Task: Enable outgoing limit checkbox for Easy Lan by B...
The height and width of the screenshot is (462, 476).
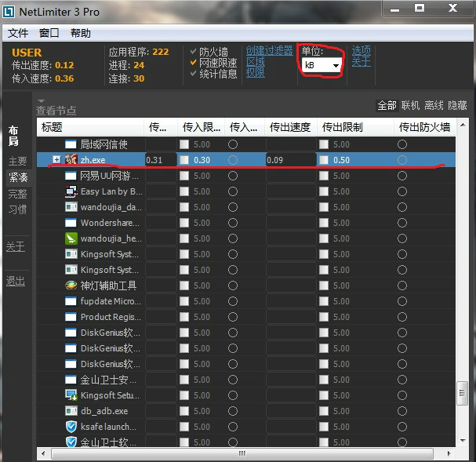Action: (x=324, y=191)
